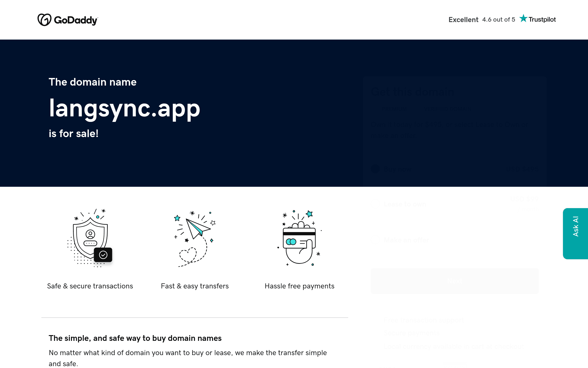588x368 pixels.
Task: Click the 'Safe & secure transactions' caption
Action: [90, 286]
